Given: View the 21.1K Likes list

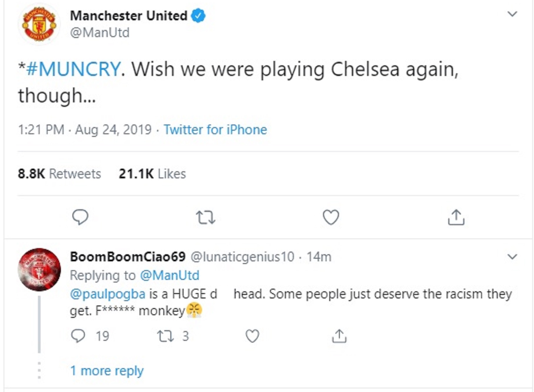Looking at the screenshot, I should tap(152, 174).
